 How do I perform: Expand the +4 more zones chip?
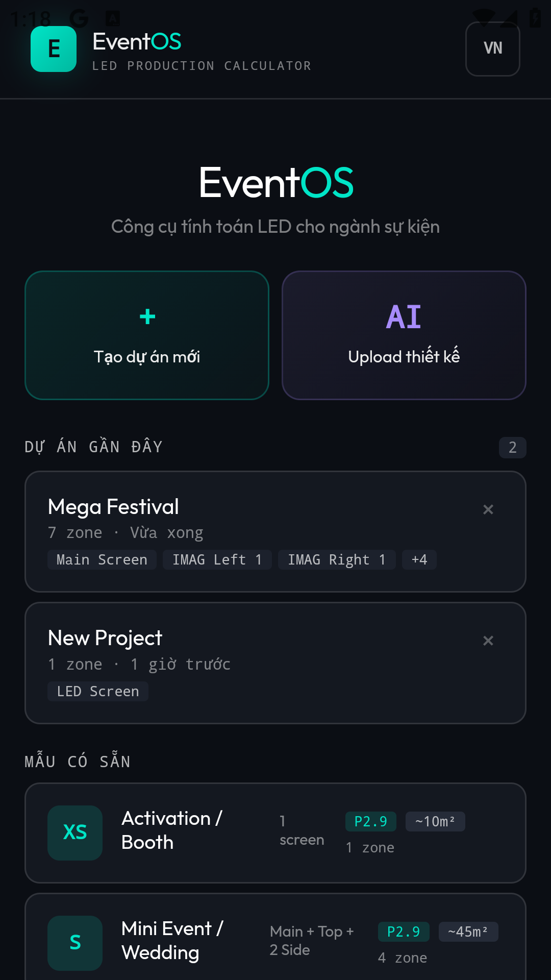coord(419,560)
